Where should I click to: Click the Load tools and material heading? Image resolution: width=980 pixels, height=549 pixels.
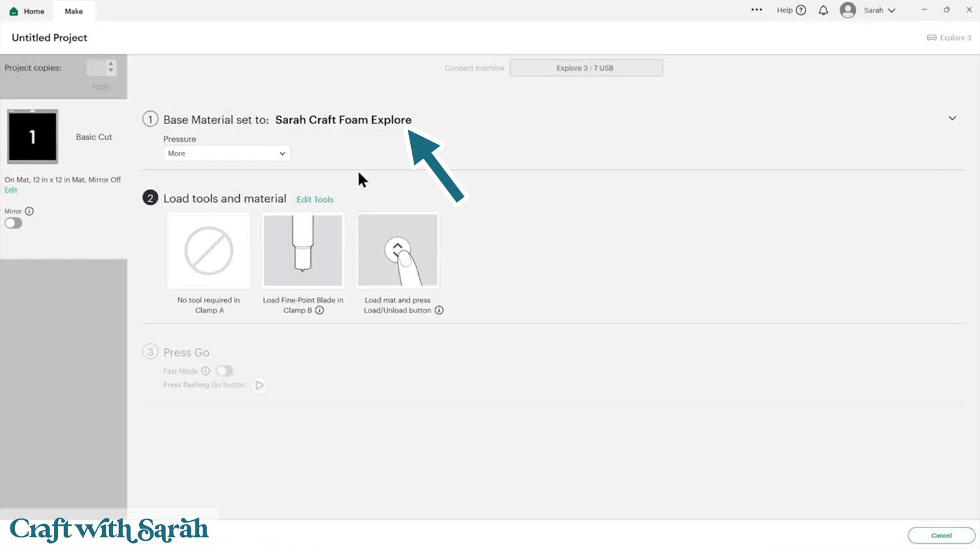point(225,199)
